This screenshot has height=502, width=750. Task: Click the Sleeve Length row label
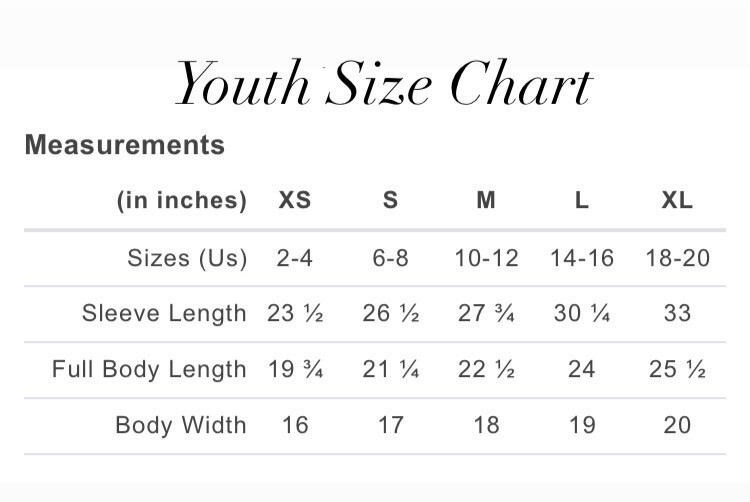(164, 313)
